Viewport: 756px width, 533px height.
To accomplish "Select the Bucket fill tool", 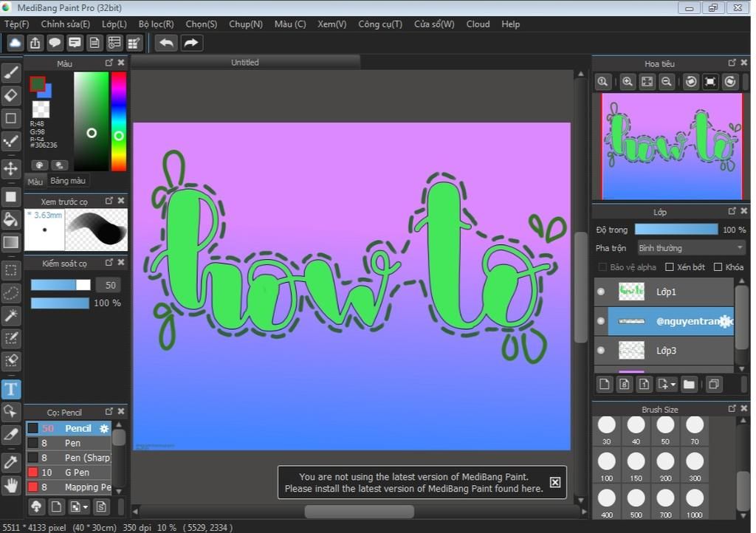I will (11, 220).
